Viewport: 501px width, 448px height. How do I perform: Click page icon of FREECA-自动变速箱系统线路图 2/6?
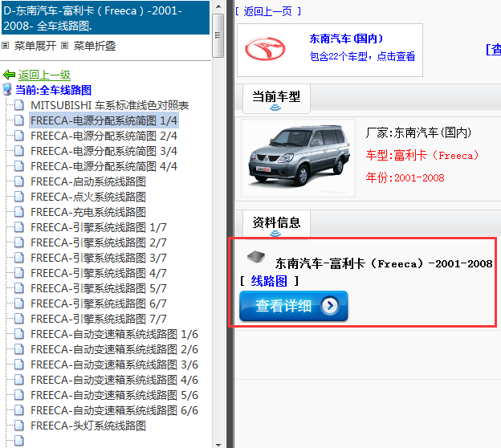[x=19, y=349]
